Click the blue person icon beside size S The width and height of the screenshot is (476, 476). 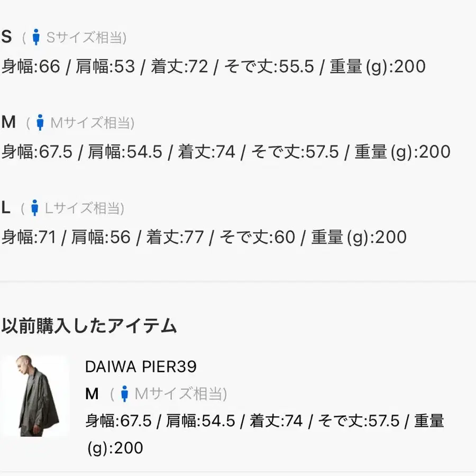36,37
